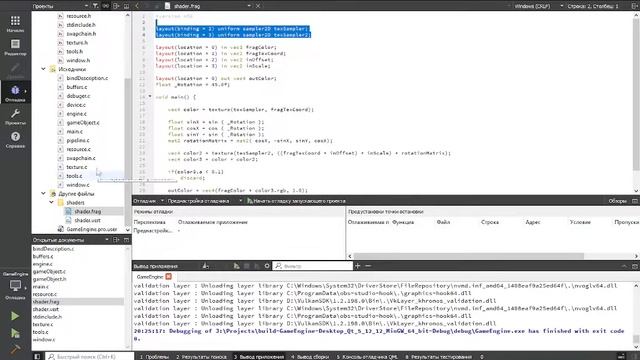
Task: Build project with the hammer icon
Action: tap(15, 349)
